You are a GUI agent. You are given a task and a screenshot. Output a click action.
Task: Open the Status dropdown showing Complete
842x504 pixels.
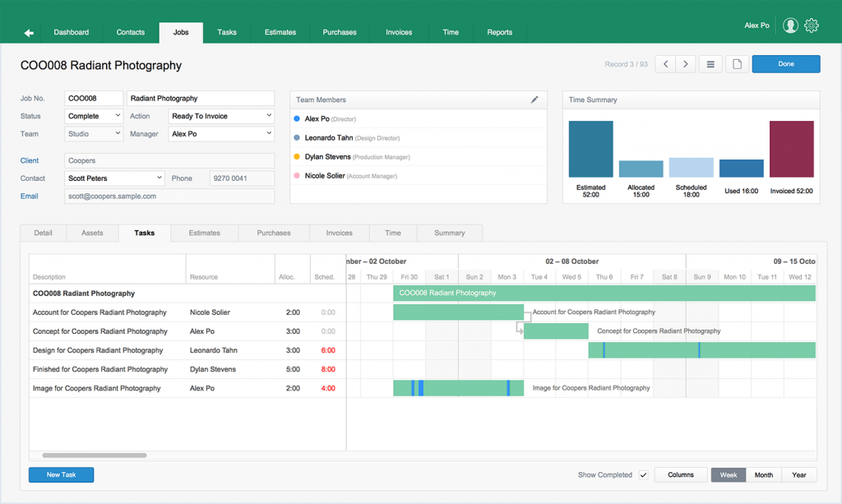click(x=93, y=115)
